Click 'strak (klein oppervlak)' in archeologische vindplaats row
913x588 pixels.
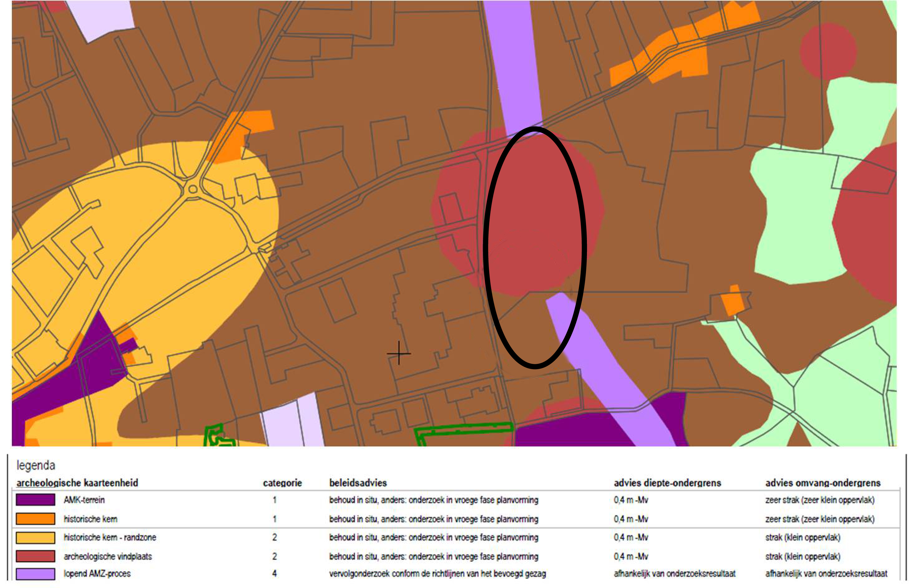click(803, 556)
